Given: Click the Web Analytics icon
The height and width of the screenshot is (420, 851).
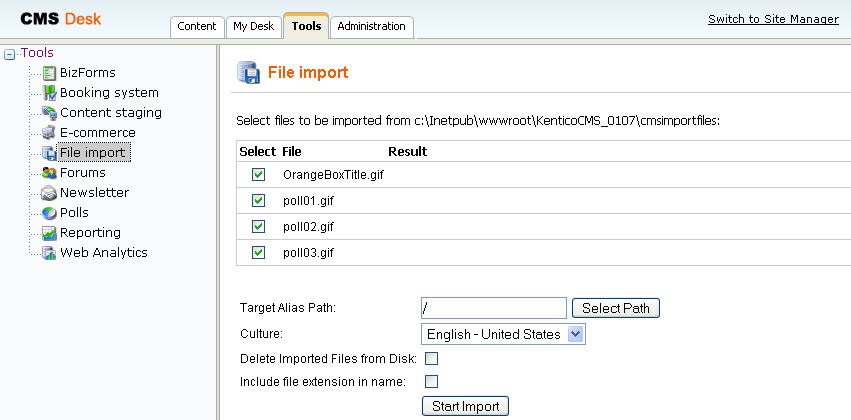Looking at the screenshot, I should point(49,253).
